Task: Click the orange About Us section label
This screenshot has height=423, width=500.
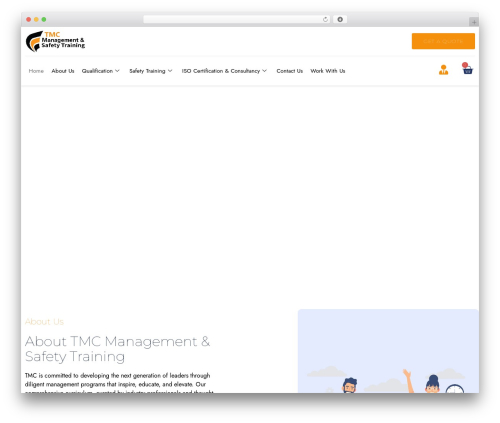Action: tap(44, 322)
